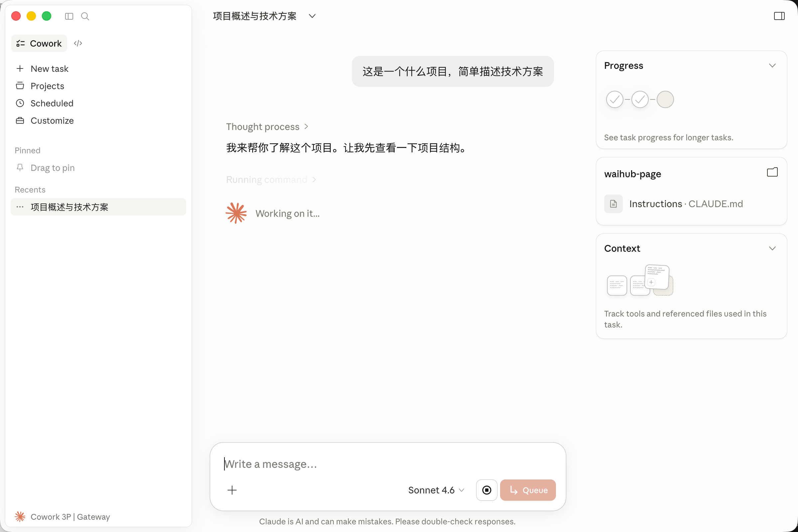Click the Claude logo in bottom sidebar
The width and height of the screenshot is (798, 532).
(20, 517)
